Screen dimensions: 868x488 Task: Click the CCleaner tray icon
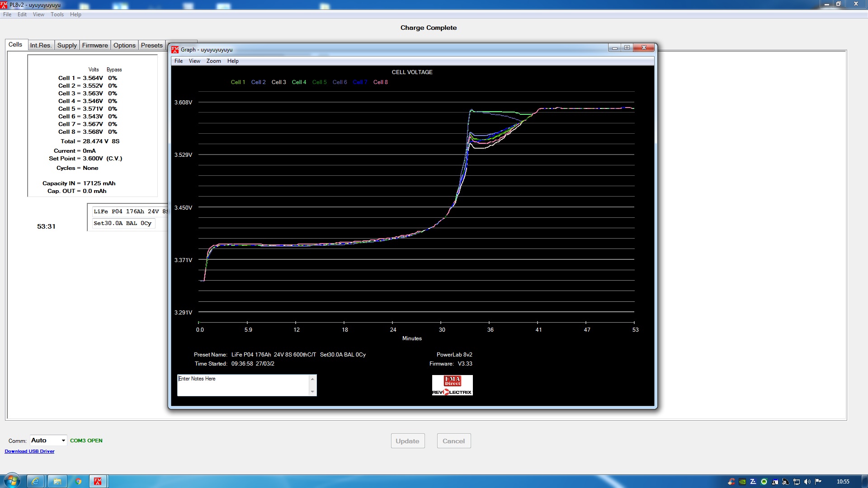tap(731, 482)
